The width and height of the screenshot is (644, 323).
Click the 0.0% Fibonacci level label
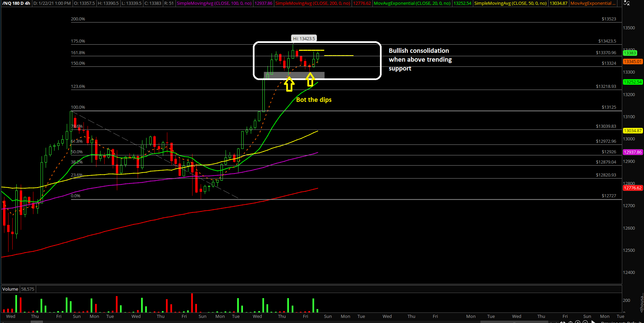pos(76,196)
